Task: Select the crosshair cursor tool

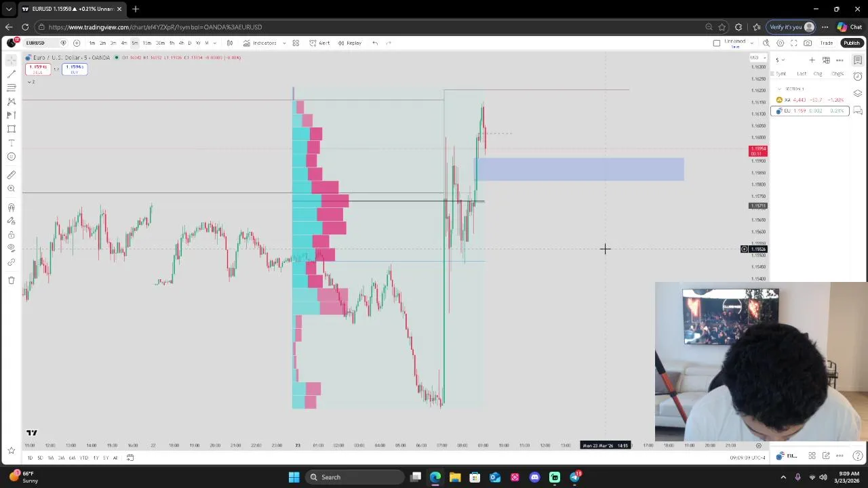Action: 12,60
